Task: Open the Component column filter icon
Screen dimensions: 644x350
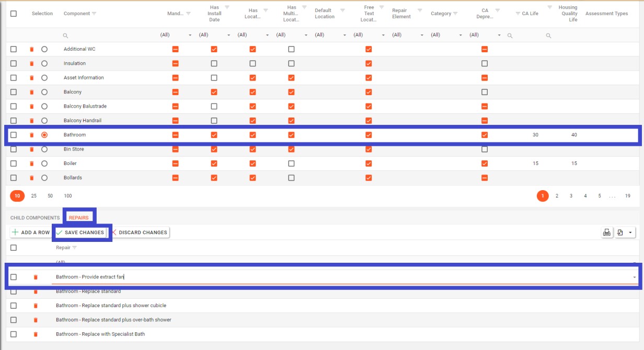Action: [94, 14]
